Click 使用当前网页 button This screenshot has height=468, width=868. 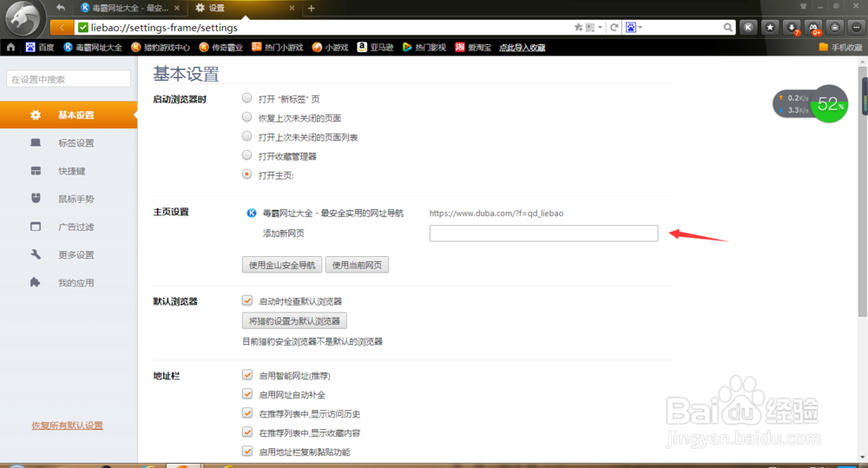tap(357, 265)
